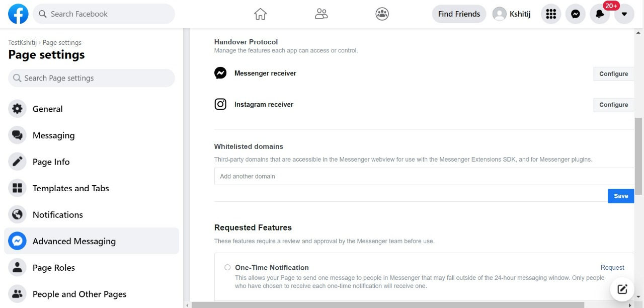Click the Notifications globe icon
Screen dimensions: 644x308
tap(18, 214)
